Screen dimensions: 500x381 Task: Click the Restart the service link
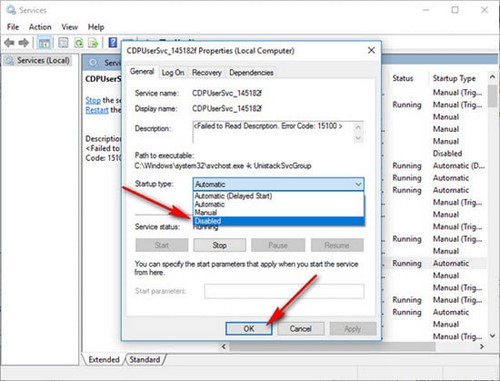click(97, 110)
